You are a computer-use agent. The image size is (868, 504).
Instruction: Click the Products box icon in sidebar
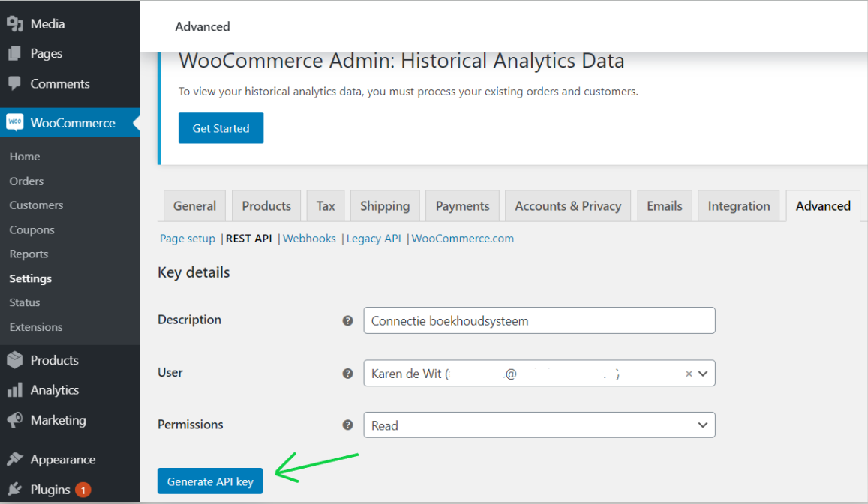15,360
